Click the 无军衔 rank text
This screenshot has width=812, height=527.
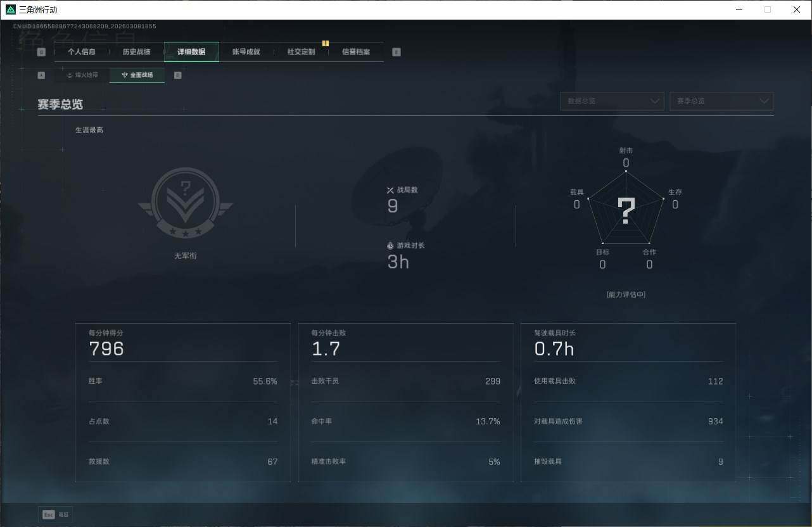[x=186, y=256]
